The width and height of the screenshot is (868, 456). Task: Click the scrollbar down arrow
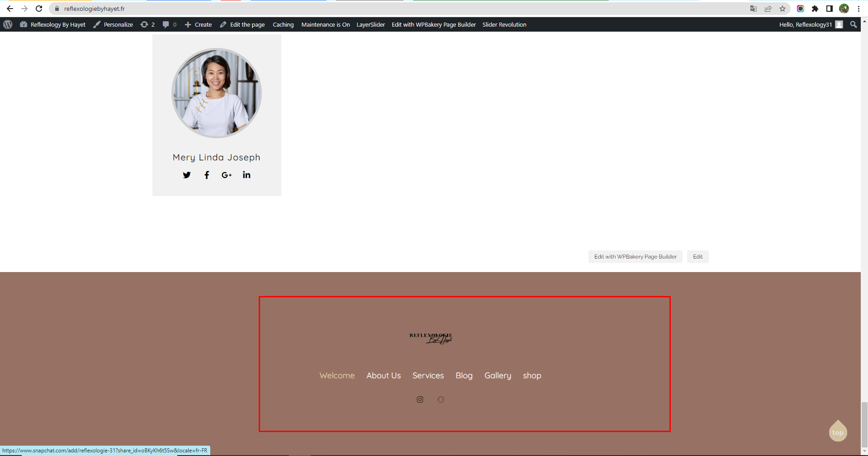(864, 451)
